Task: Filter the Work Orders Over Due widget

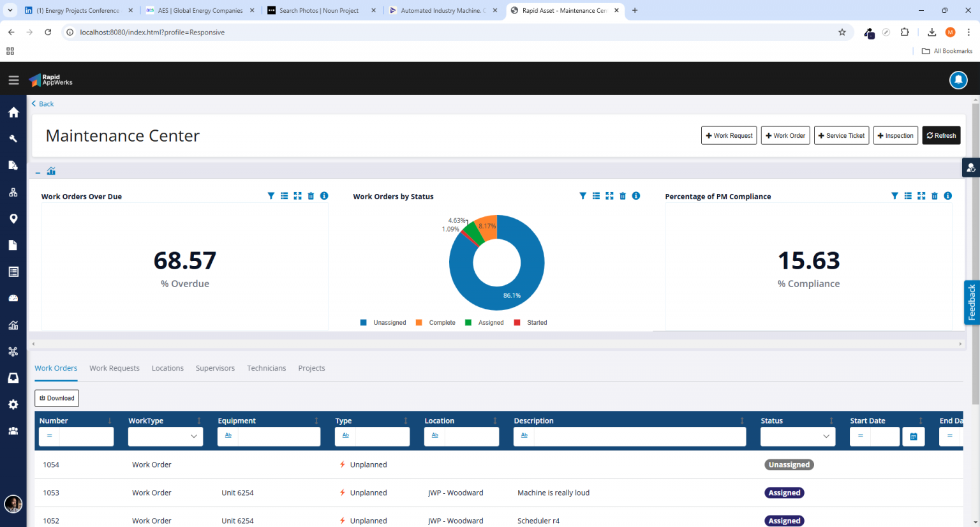Action: coord(271,196)
